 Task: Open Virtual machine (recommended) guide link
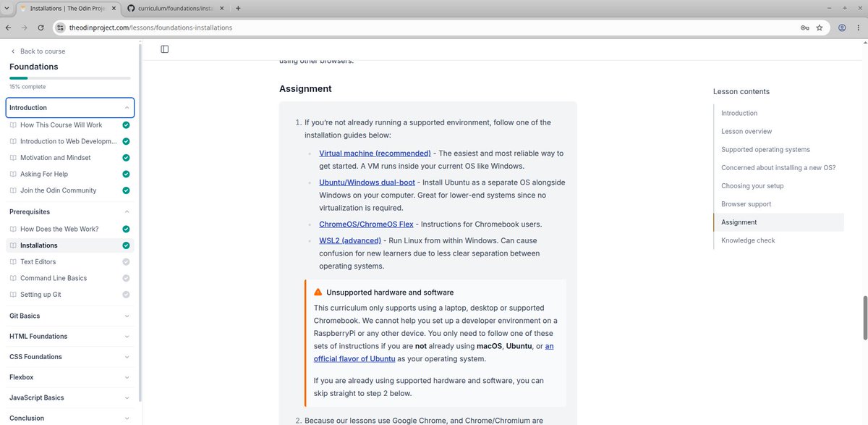[x=375, y=153]
